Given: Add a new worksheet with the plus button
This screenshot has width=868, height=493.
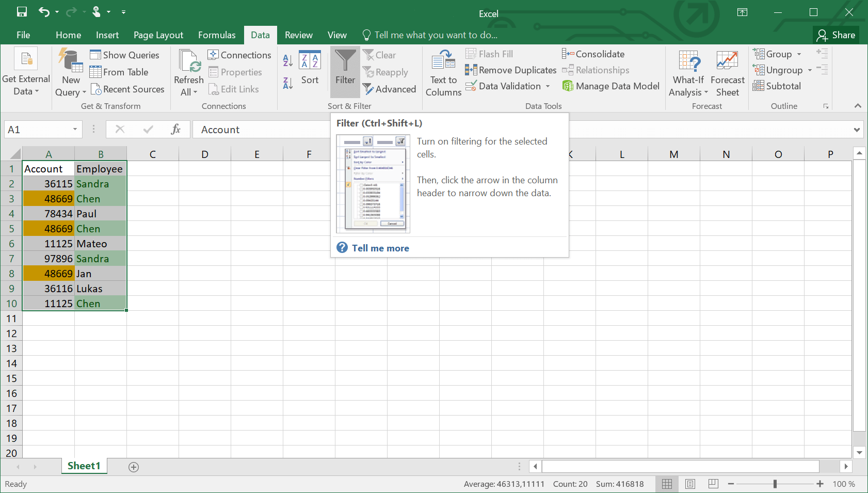Looking at the screenshot, I should click(x=133, y=466).
